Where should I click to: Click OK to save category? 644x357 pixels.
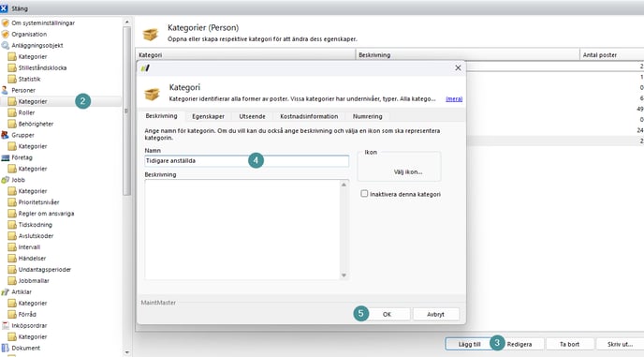click(x=387, y=314)
